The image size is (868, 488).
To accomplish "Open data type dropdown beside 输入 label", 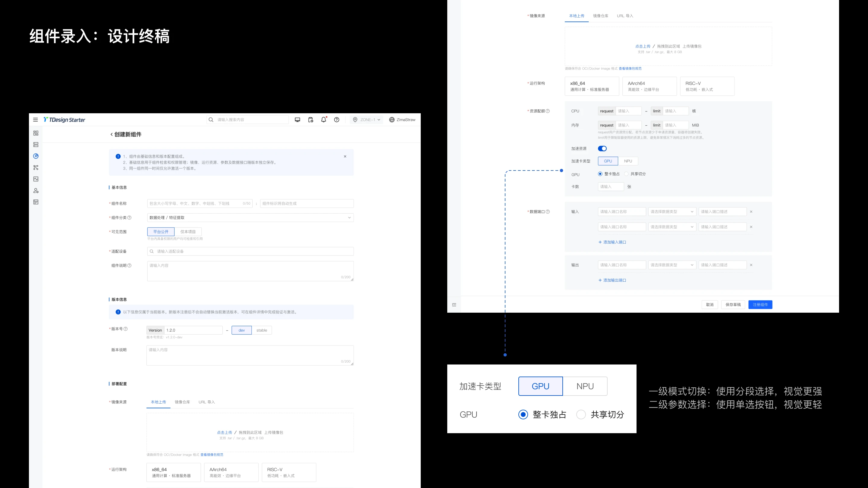I will (x=672, y=211).
